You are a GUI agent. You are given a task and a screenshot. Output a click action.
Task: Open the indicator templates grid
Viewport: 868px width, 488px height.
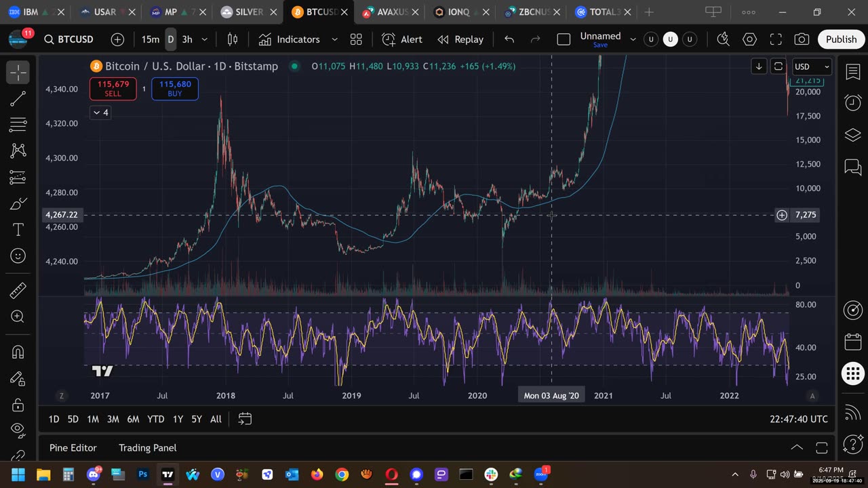pos(356,39)
